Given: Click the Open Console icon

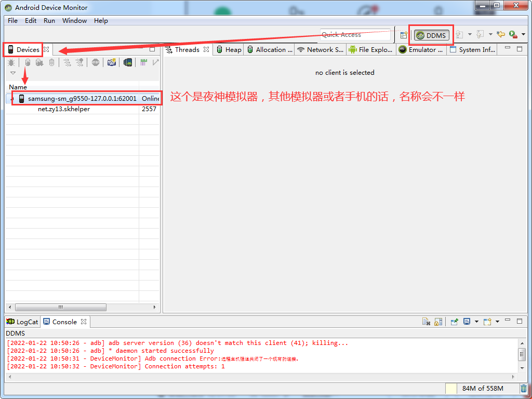Looking at the screenshot, I should tap(487, 322).
